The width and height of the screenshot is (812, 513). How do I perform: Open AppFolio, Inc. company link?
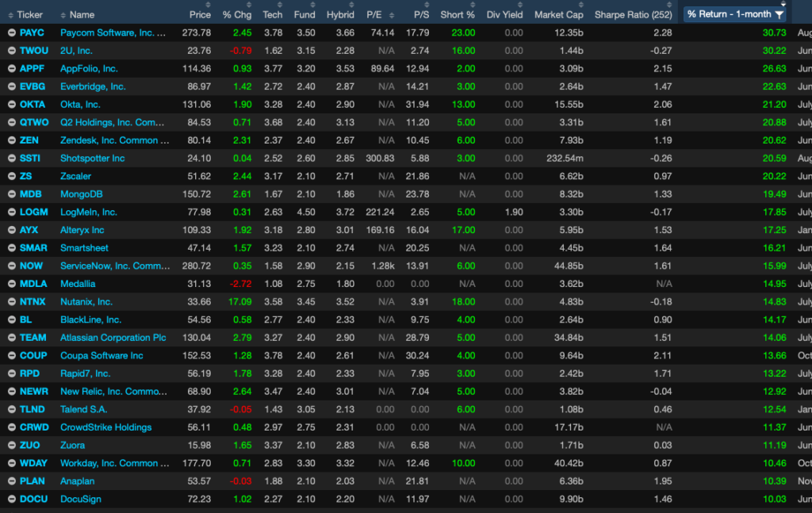pyautogui.click(x=89, y=68)
